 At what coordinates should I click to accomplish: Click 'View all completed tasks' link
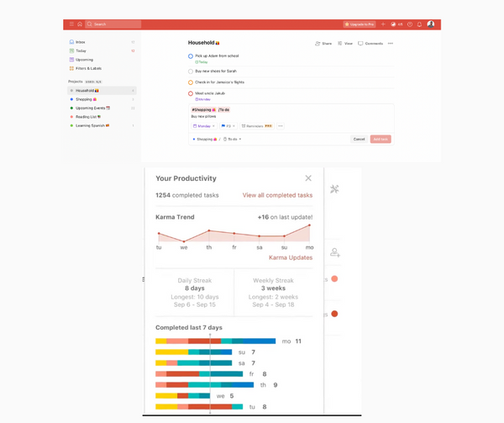pos(277,195)
